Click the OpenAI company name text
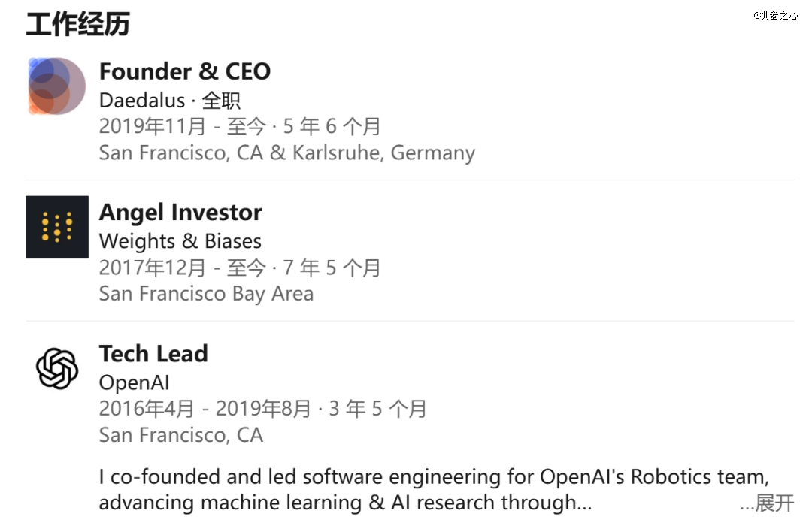The image size is (812, 529). (x=135, y=382)
